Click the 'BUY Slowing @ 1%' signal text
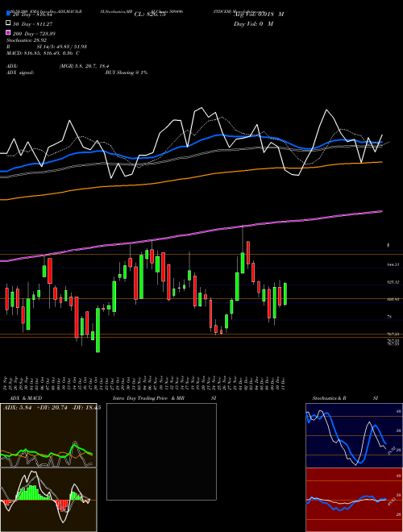 point(127,73)
